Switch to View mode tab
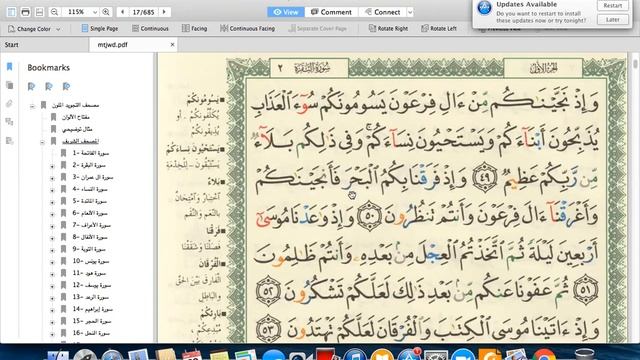The image size is (640, 360). (x=286, y=12)
